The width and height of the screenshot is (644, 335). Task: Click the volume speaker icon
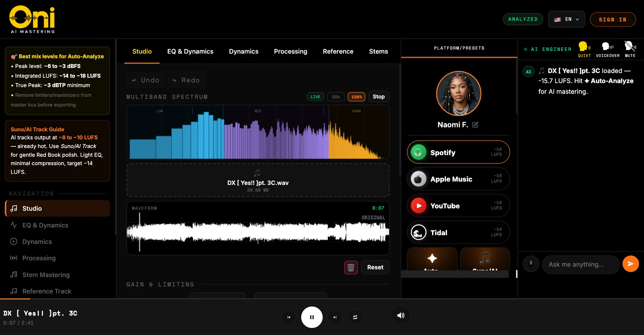[x=401, y=315]
